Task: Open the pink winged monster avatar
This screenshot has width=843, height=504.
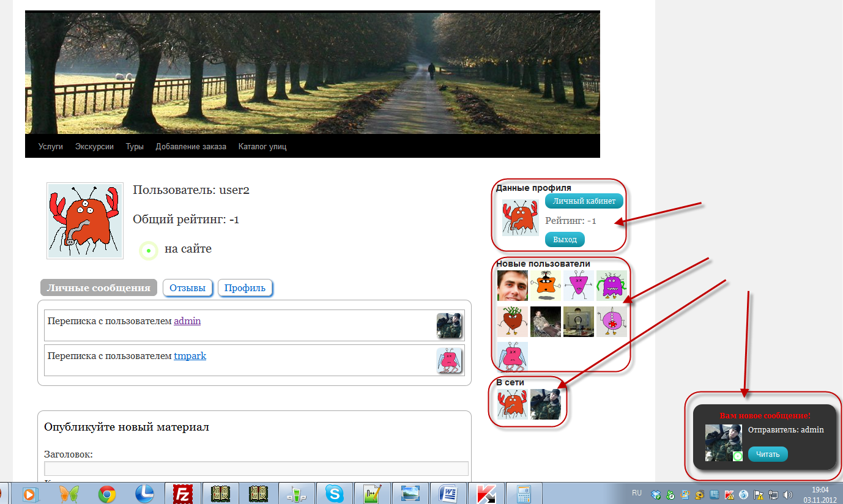Action: click(x=512, y=356)
